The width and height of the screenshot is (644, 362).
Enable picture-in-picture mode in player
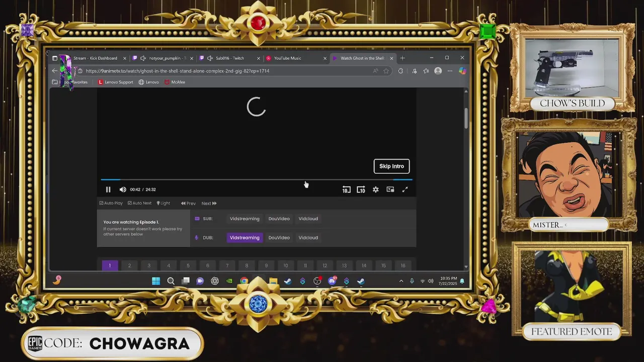coord(390,190)
